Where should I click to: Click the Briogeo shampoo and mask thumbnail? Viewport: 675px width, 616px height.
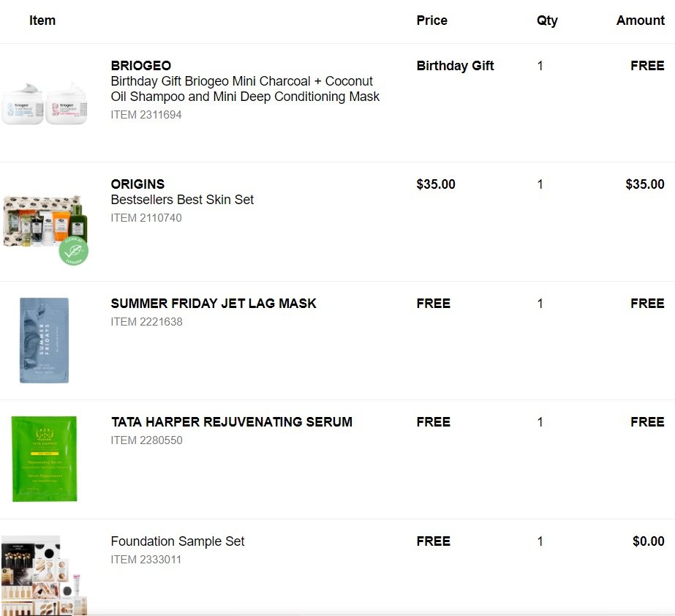click(44, 103)
